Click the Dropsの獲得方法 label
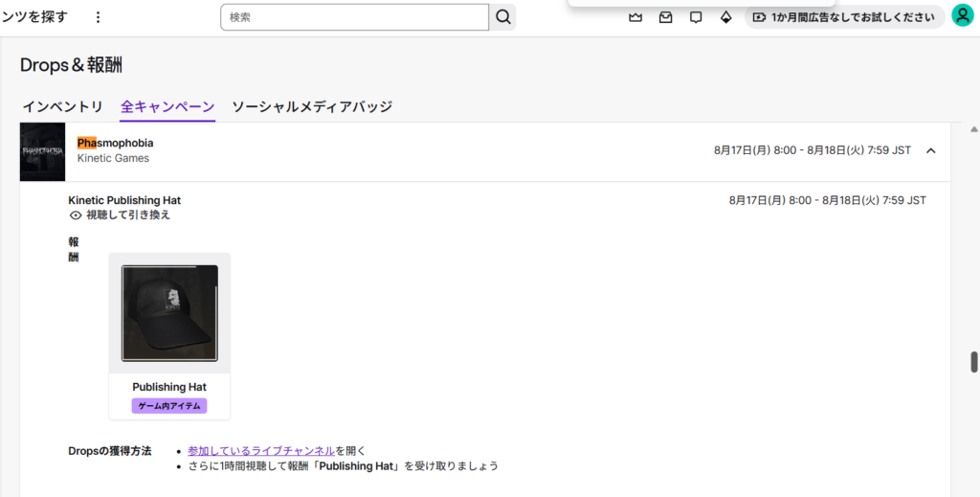This screenshot has width=980, height=497. point(110,451)
